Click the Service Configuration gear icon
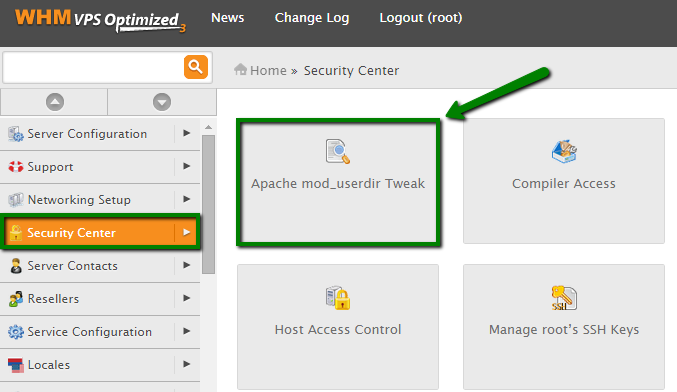This screenshot has width=677, height=392. pyautogui.click(x=16, y=332)
